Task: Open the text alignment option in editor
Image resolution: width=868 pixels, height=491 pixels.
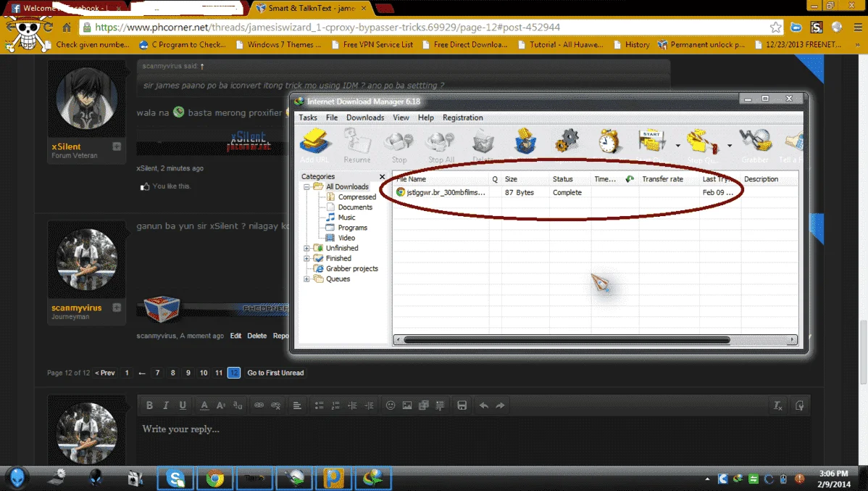Action: pos(297,405)
